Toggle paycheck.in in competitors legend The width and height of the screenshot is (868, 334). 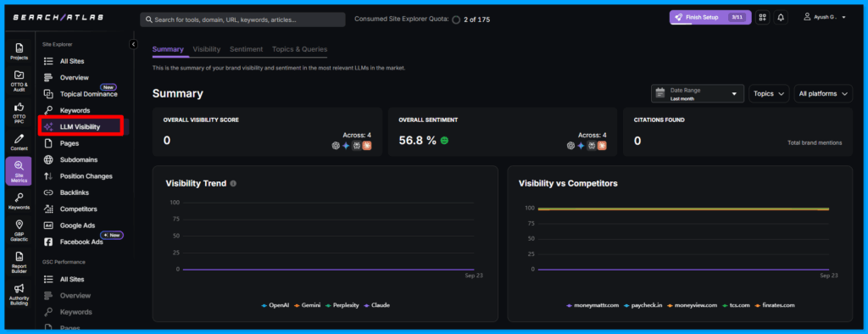click(643, 305)
